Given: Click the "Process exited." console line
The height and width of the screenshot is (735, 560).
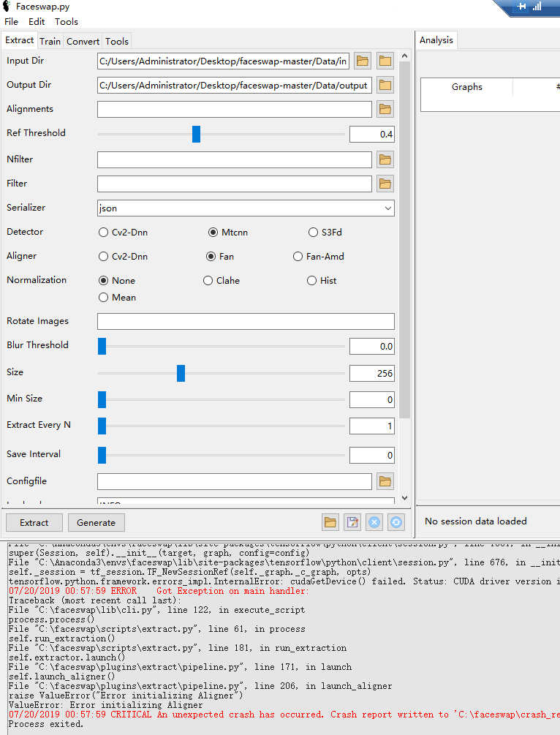Looking at the screenshot, I should point(46,724).
